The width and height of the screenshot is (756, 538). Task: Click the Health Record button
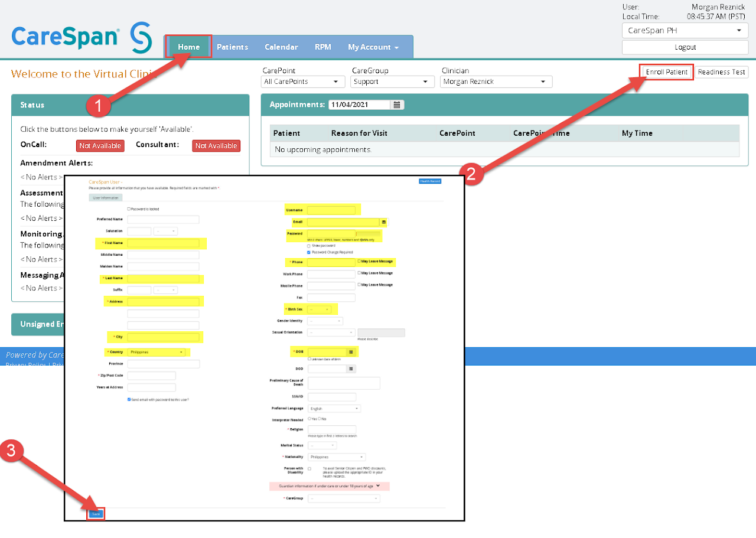tap(430, 181)
